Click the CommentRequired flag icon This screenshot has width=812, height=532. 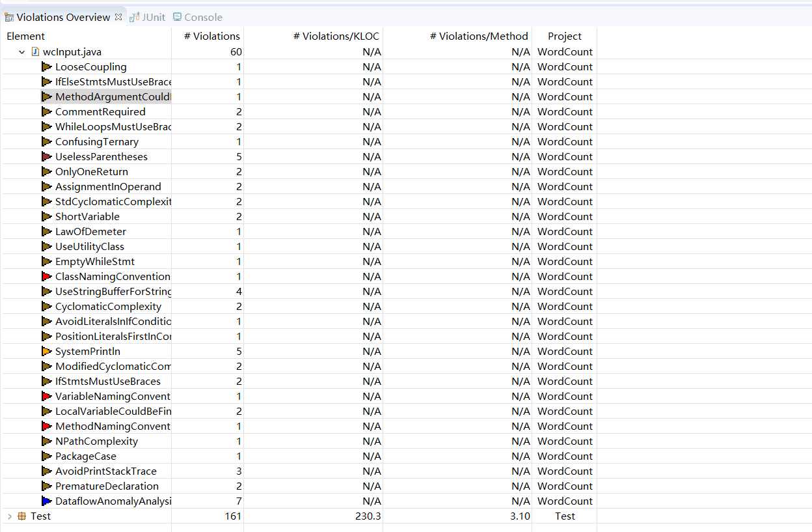(x=46, y=112)
